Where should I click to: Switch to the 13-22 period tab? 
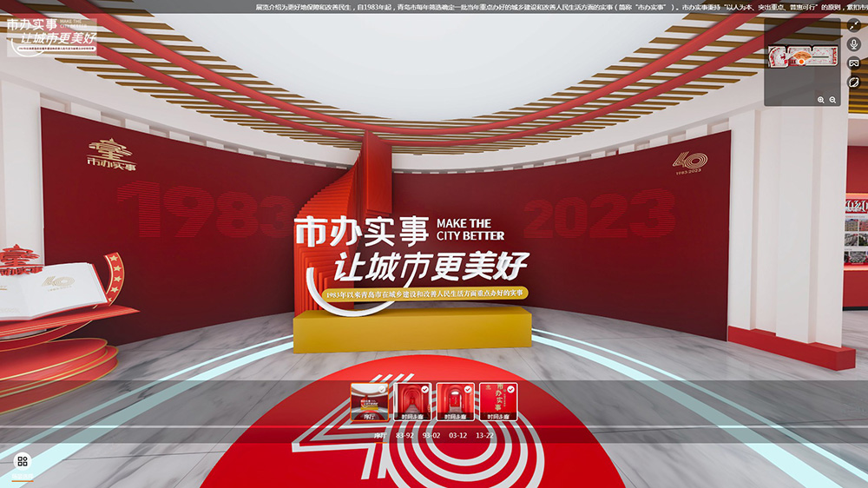pos(484,435)
